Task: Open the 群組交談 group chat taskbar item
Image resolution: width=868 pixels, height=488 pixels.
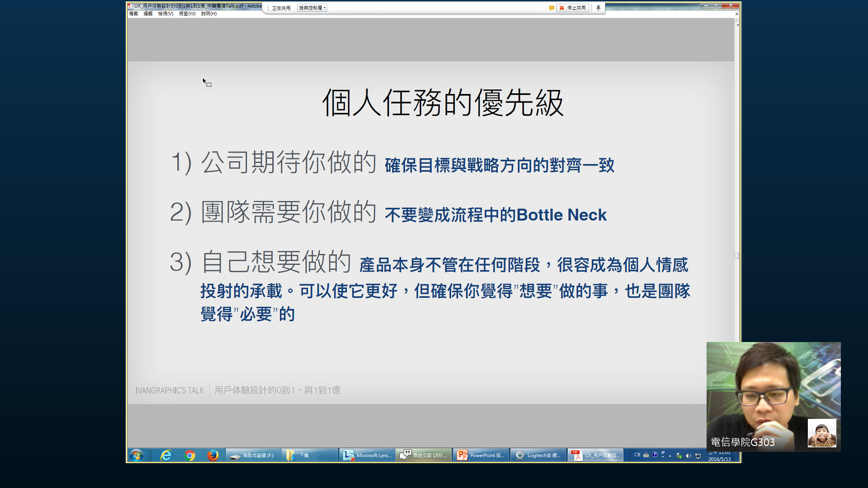Action: click(424, 455)
